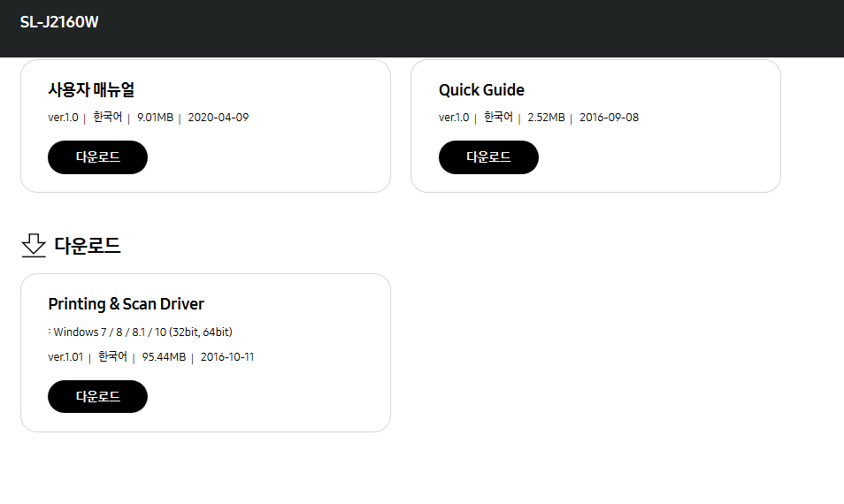Select ver.1.0 in the 사용자 매뉴얼 card
The image size is (844, 504).
63,118
